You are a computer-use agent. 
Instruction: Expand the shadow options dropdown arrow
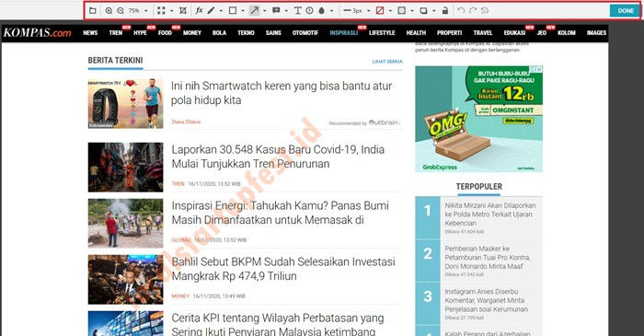pyautogui.click(x=433, y=11)
